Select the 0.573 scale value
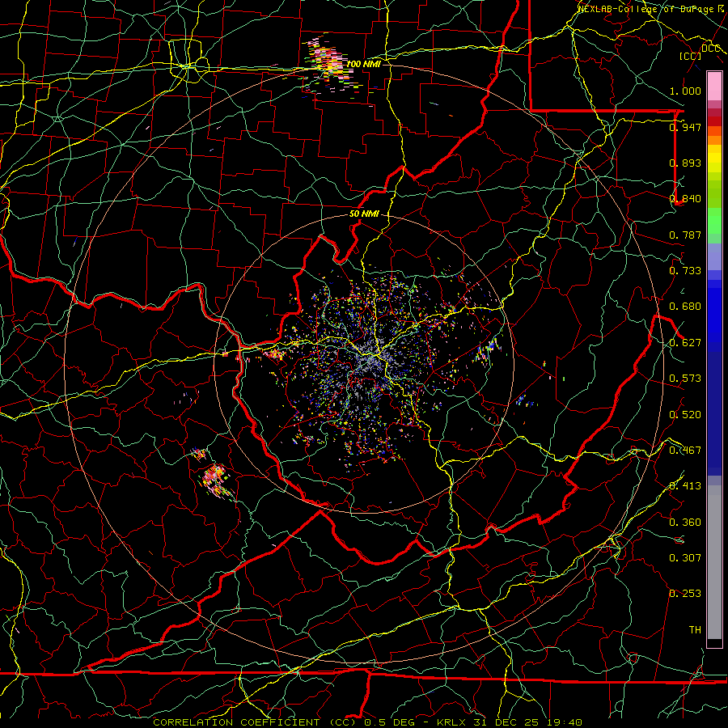 [685, 379]
